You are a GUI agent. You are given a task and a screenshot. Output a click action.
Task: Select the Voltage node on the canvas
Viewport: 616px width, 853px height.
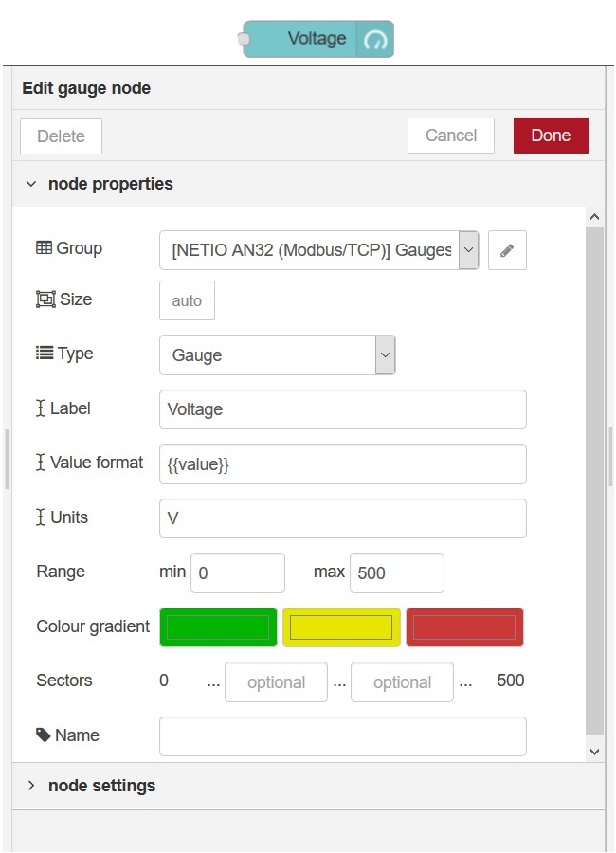(x=317, y=39)
